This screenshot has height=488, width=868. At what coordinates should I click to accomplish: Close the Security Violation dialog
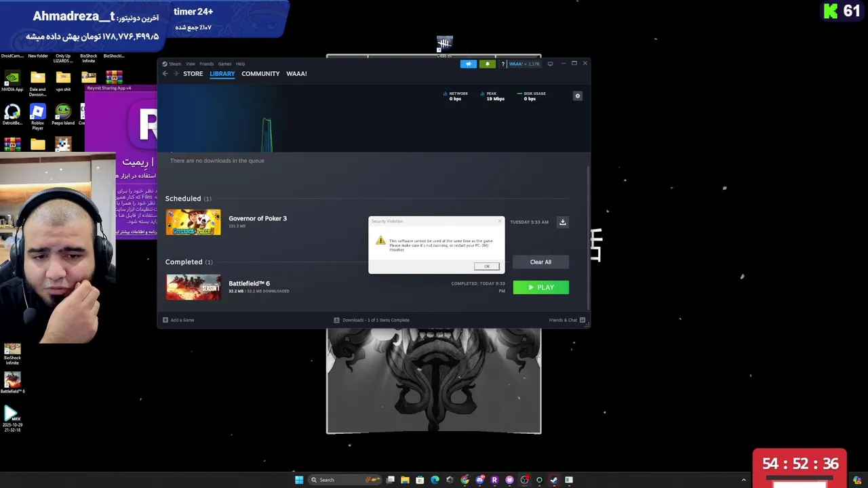click(500, 221)
